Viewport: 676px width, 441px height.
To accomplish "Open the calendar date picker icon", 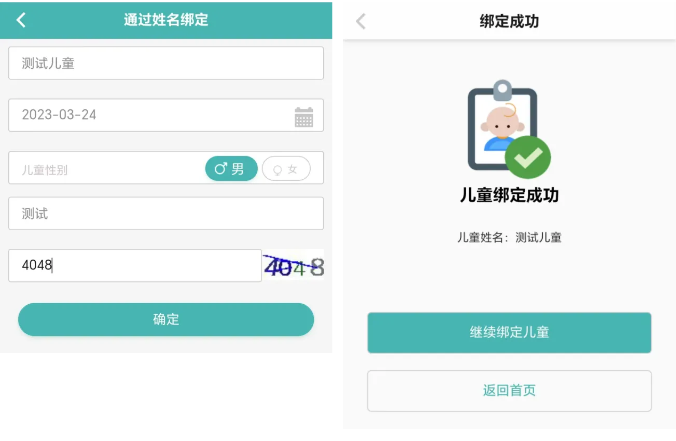I will pos(304,117).
